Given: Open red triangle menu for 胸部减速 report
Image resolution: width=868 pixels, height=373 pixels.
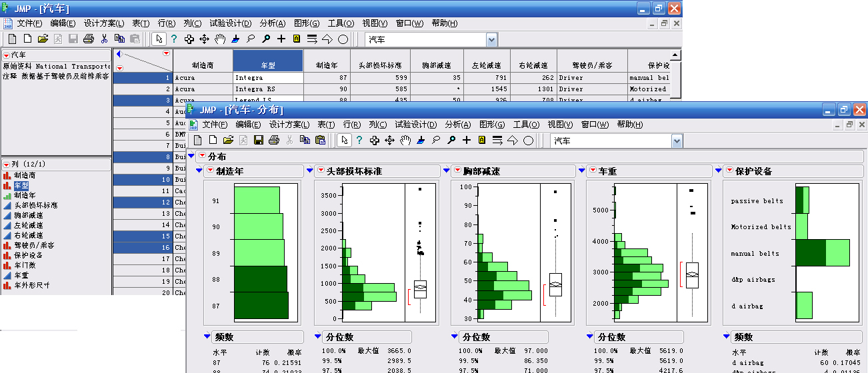Looking at the screenshot, I should point(457,171).
